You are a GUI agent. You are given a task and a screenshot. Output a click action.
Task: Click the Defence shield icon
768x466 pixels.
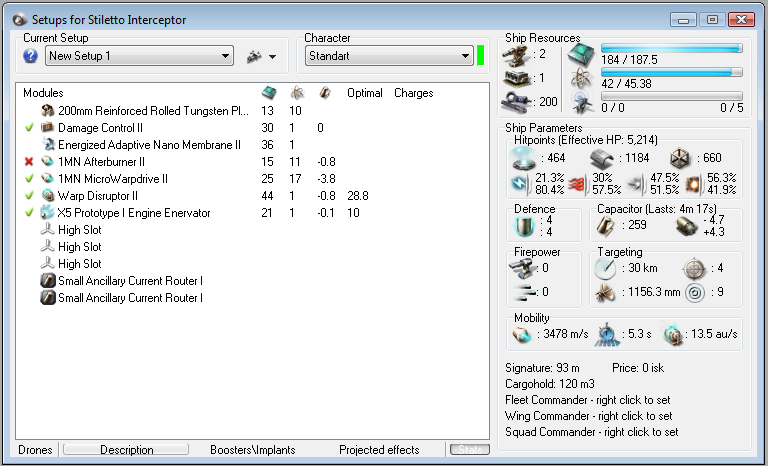pos(525,226)
